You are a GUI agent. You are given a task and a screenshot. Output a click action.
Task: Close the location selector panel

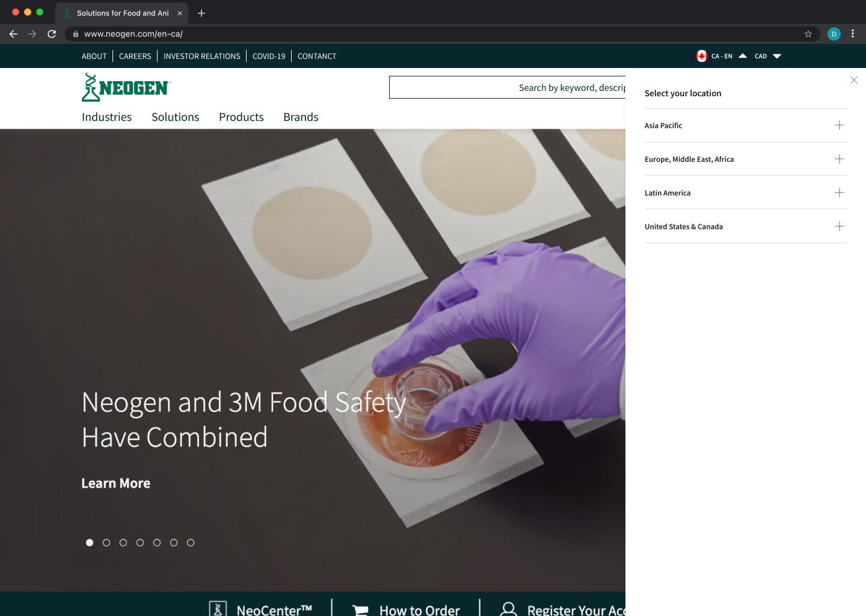(854, 80)
